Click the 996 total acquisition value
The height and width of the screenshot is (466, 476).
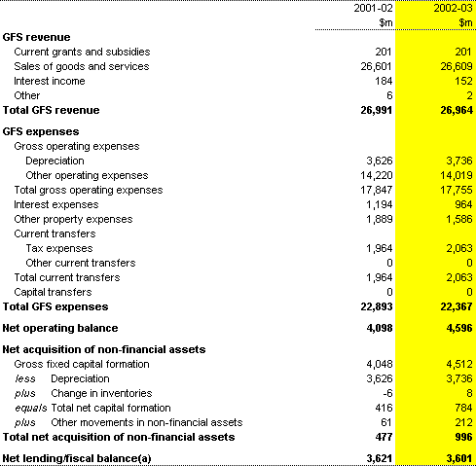pyautogui.click(x=463, y=437)
